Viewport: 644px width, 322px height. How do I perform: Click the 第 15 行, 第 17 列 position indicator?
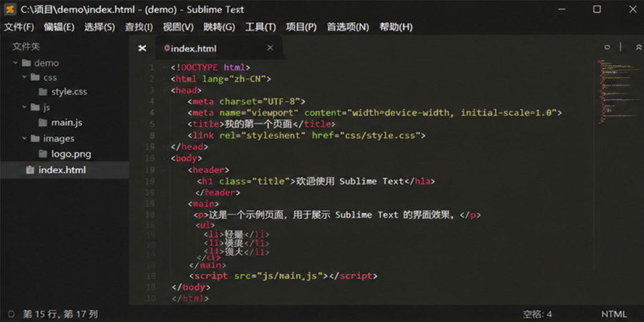[60, 315]
